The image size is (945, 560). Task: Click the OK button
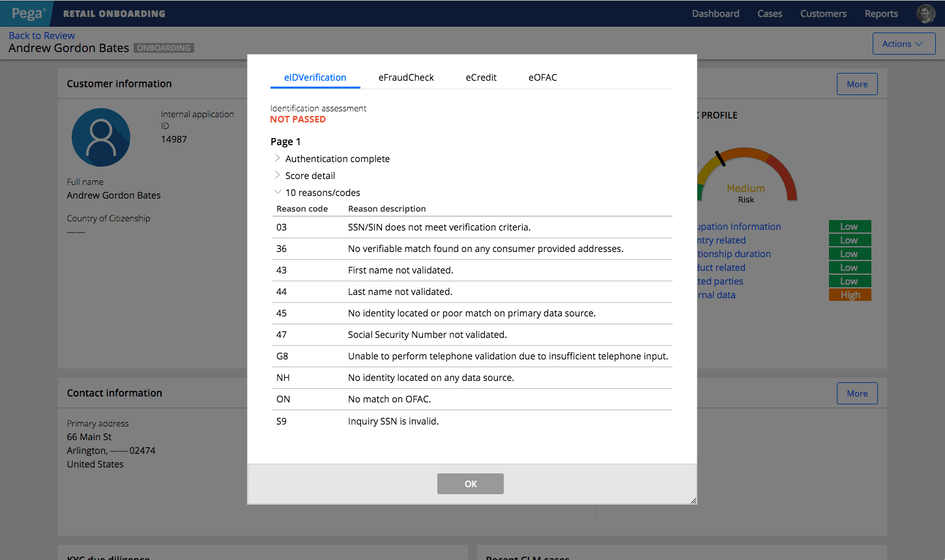471,484
